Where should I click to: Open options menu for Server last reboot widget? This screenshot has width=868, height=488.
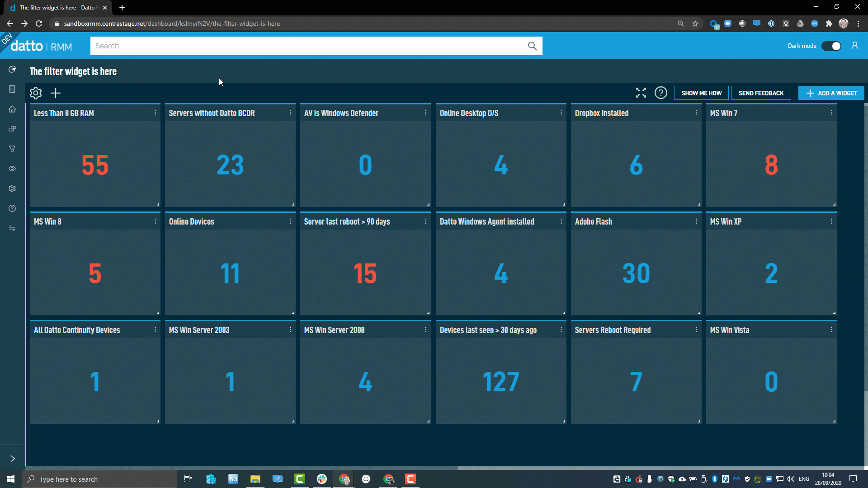[x=425, y=221]
